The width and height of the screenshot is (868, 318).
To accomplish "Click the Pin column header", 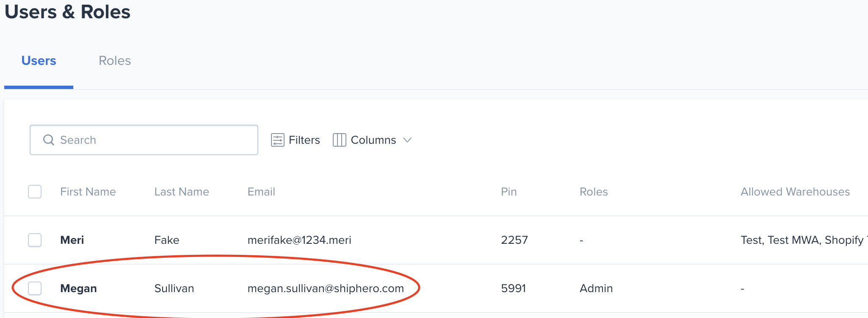I will coord(509,192).
